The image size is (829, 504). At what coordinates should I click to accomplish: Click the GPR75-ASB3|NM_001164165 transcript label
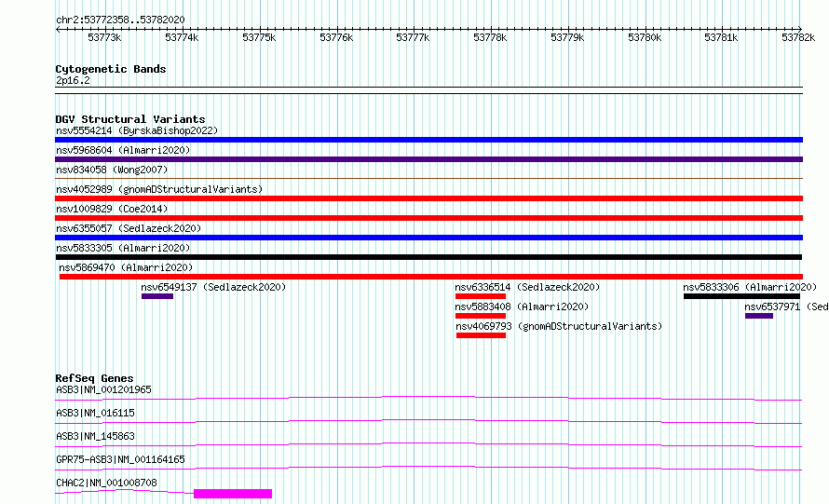(x=120, y=459)
